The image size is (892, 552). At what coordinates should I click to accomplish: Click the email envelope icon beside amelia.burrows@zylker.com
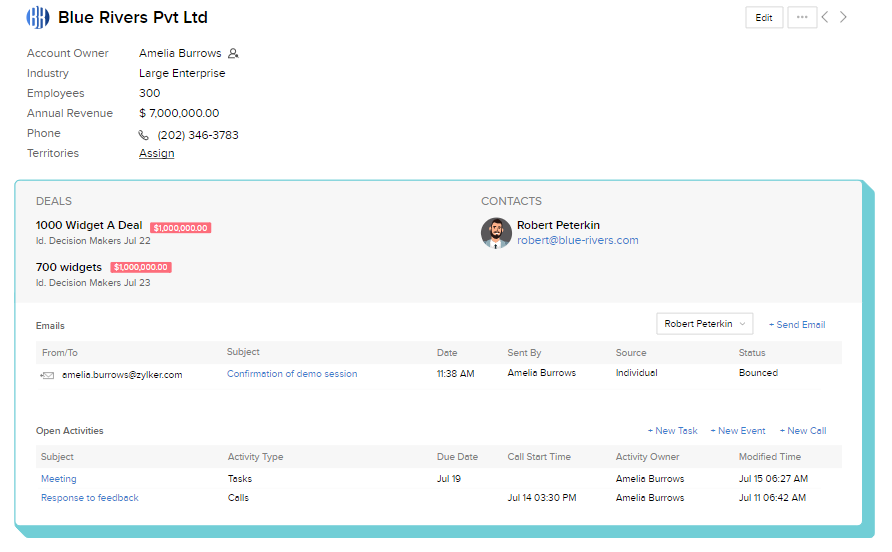pos(47,376)
